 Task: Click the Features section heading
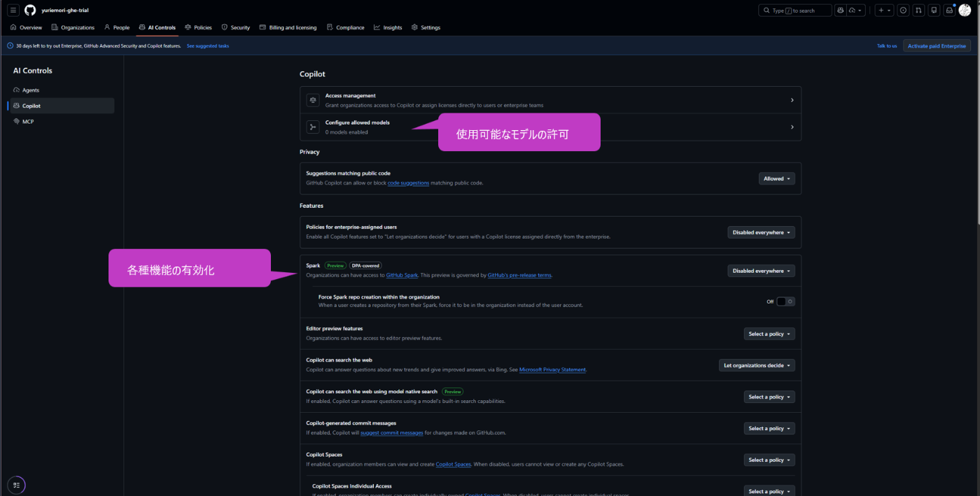point(311,206)
